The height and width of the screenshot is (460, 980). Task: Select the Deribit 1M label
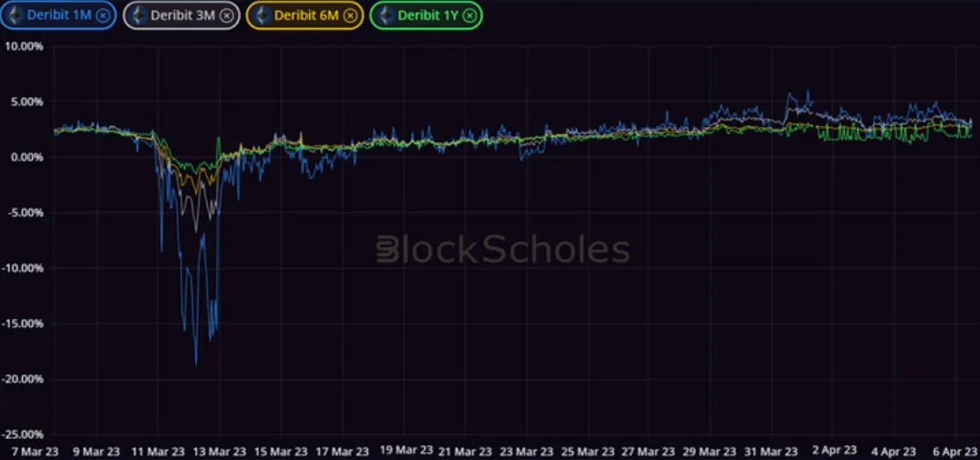(x=58, y=16)
